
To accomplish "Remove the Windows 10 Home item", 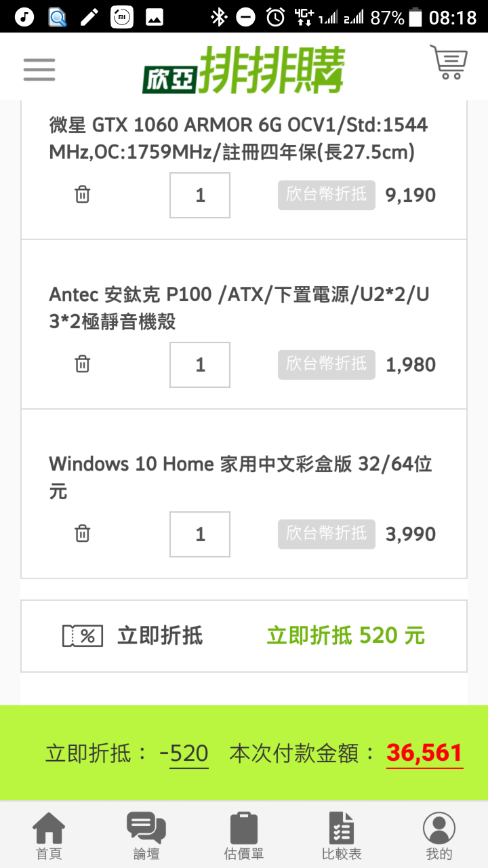I will pyautogui.click(x=82, y=534).
